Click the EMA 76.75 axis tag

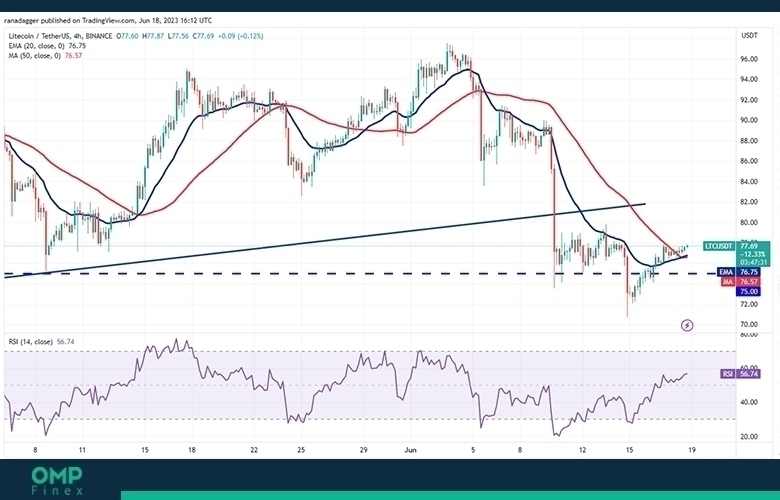click(739, 272)
